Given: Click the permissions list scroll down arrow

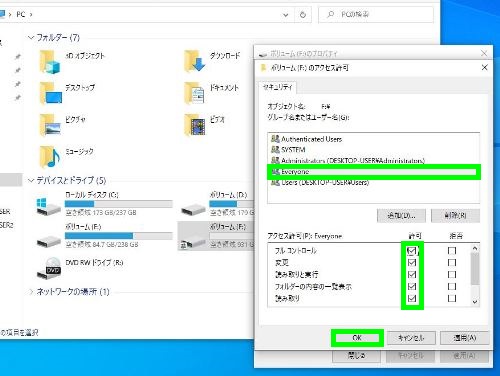Looking at the screenshot, I should [x=475, y=302].
